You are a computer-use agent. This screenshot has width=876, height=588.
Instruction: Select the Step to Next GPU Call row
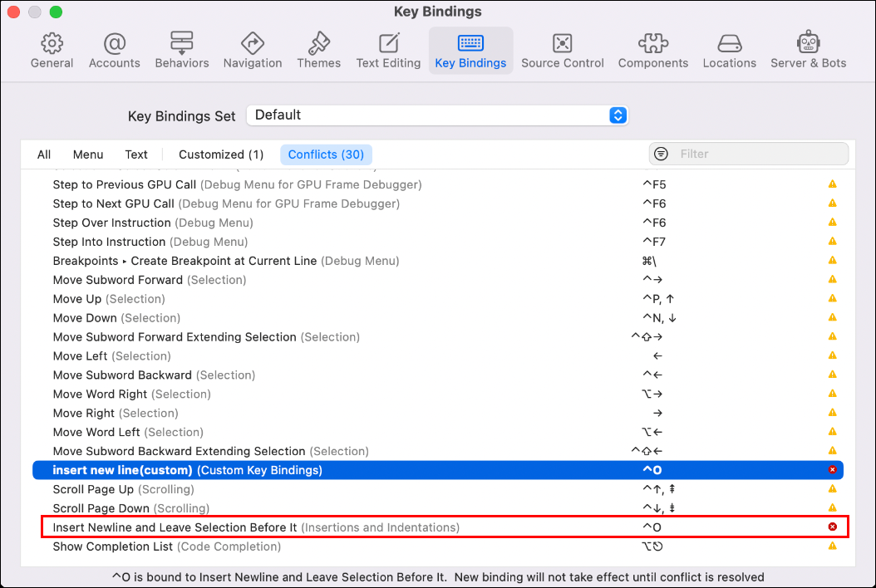[x=438, y=203]
